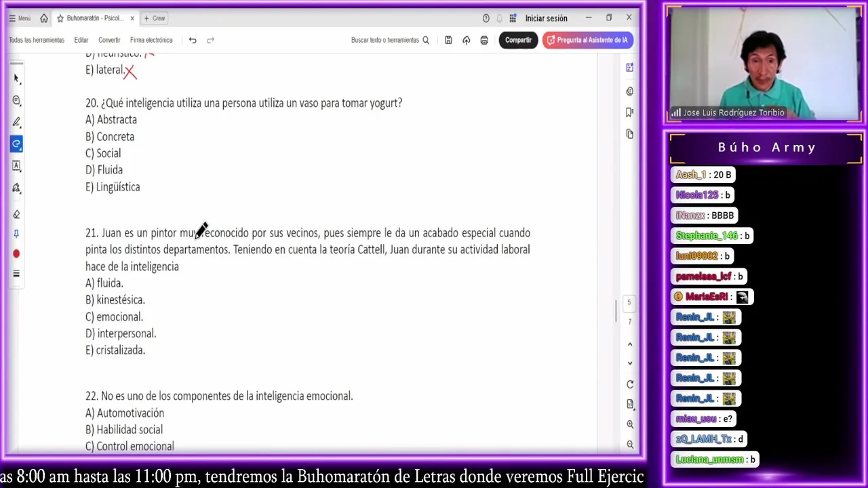This screenshot has width=868, height=488.
Task: Print the document
Action: tap(484, 40)
